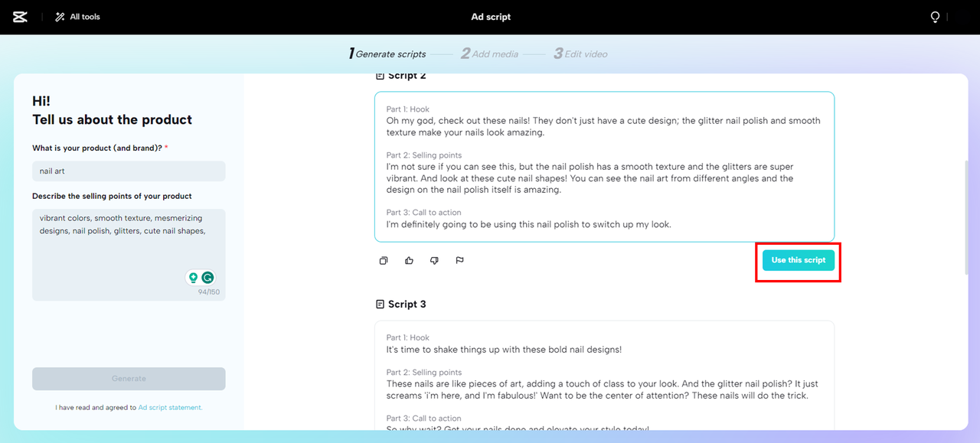Report Script 2 via the flag icon

tap(459, 260)
